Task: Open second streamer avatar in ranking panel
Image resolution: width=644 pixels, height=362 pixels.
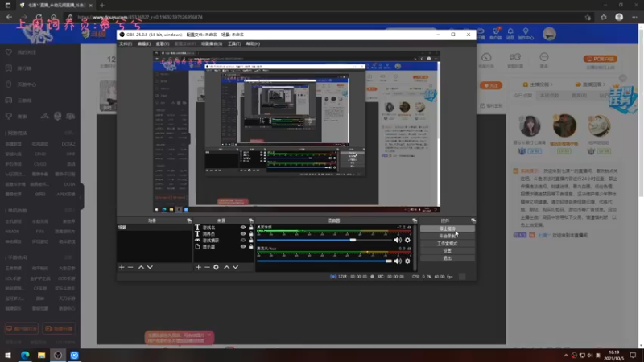Action: (x=564, y=125)
